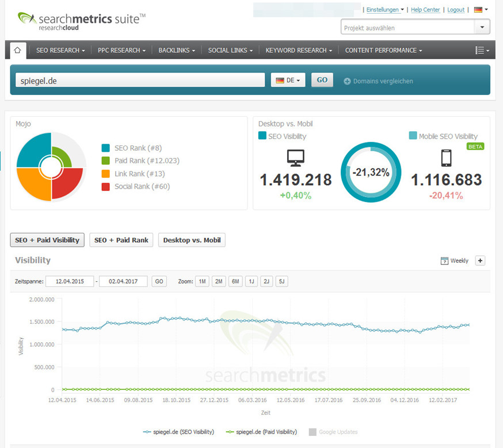Open the DE country flag dropdown
The height and width of the screenshot is (448, 503).
coord(288,80)
